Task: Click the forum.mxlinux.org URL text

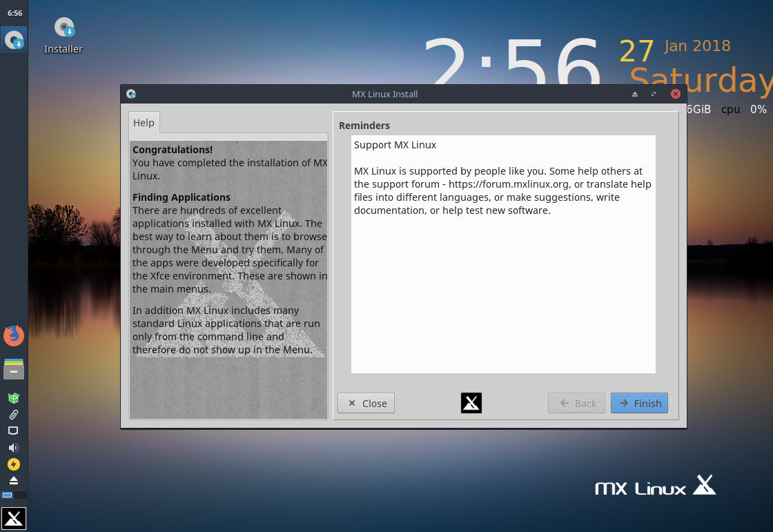Action: click(x=509, y=184)
